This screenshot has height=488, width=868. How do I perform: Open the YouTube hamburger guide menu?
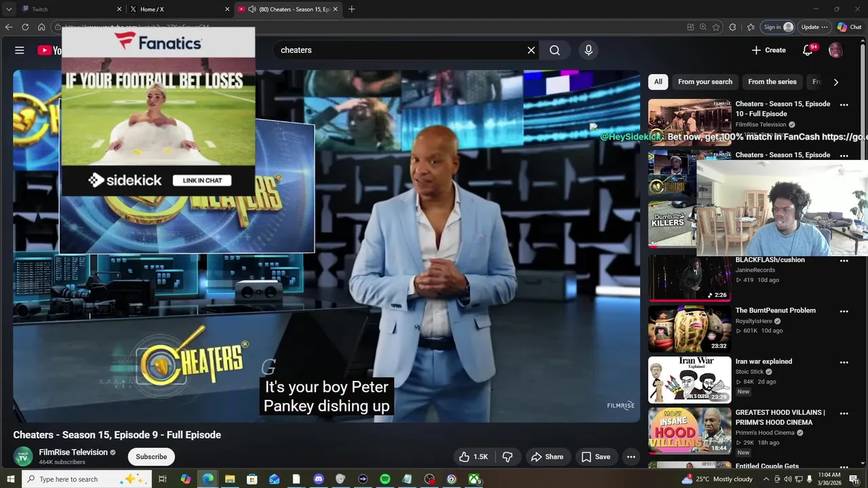coord(20,50)
